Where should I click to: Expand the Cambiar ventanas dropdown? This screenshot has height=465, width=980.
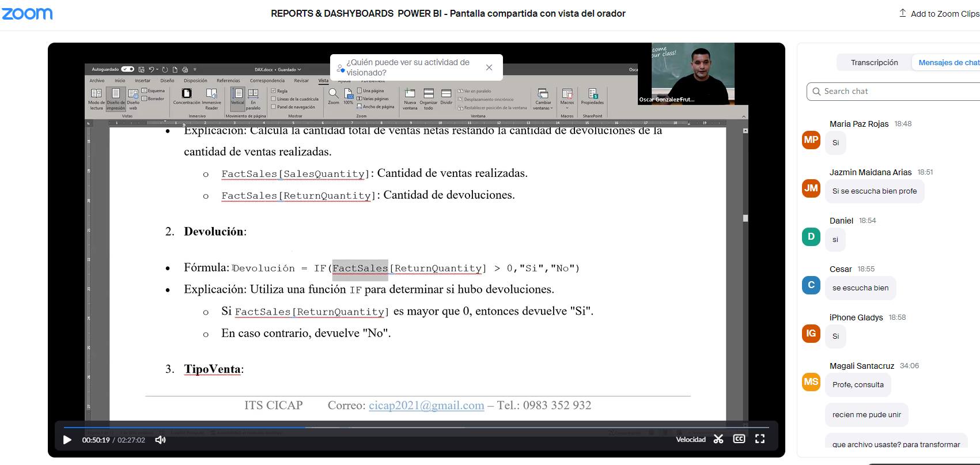click(543, 99)
